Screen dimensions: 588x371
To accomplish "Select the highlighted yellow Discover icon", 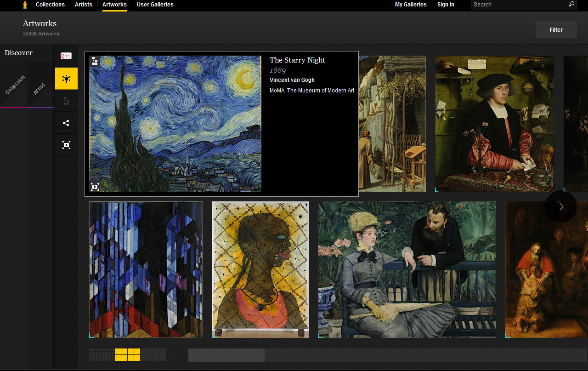I will click(x=66, y=78).
